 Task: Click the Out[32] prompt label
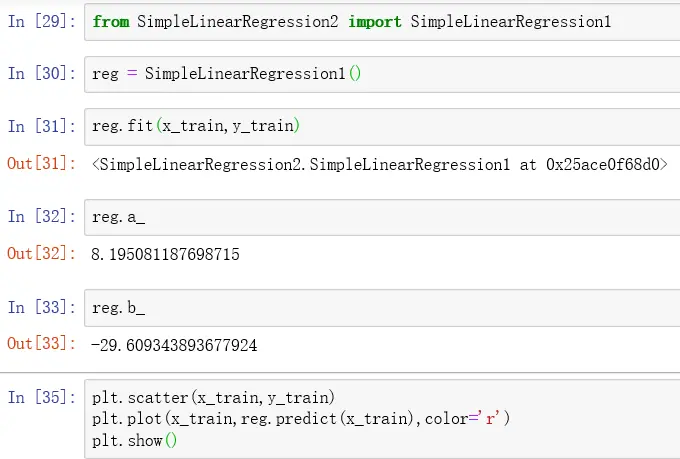[x=41, y=255]
